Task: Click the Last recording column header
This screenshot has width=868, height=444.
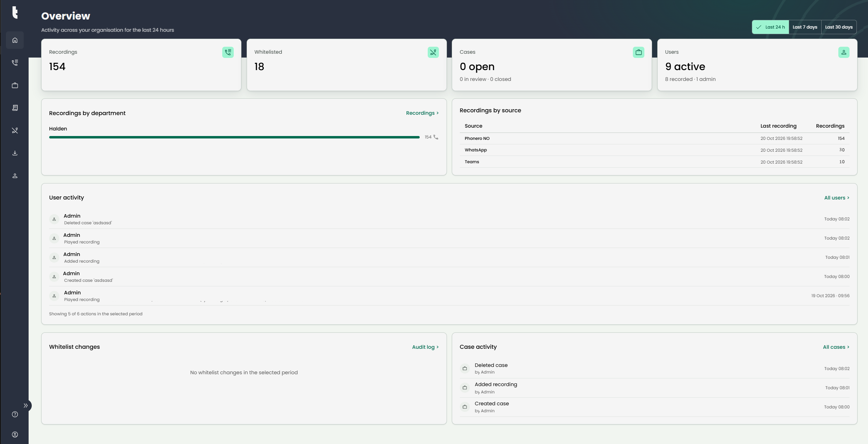Action: pos(778,126)
